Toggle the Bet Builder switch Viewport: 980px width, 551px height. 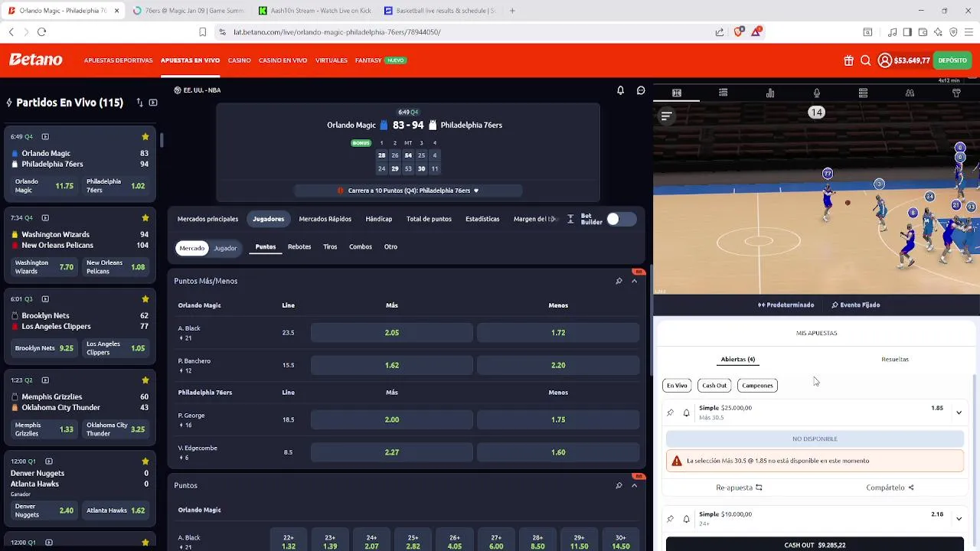pyautogui.click(x=621, y=219)
